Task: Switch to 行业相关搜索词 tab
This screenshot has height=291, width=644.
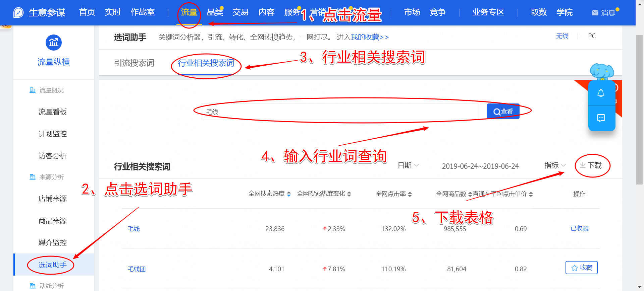Action: (x=206, y=63)
